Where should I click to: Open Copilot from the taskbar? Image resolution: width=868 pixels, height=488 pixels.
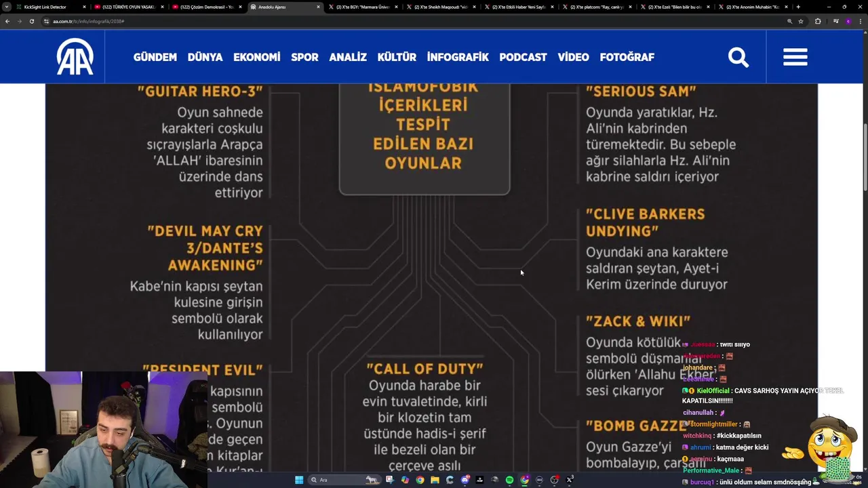tap(405, 480)
